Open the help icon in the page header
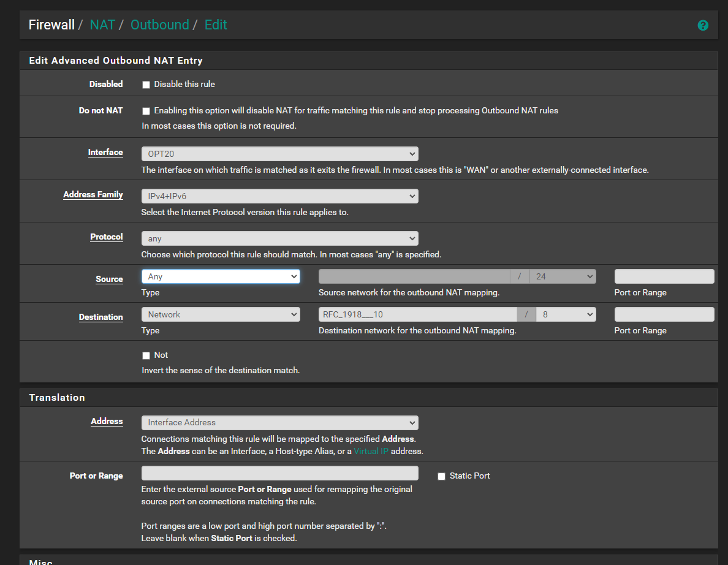This screenshot has width=728, height=565. point(702,26)
